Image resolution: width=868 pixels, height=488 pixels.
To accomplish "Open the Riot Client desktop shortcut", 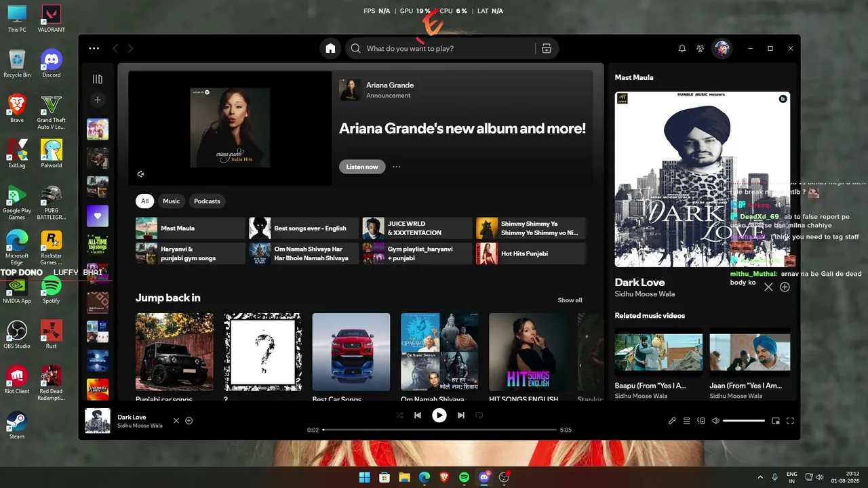I will (17, 380).
